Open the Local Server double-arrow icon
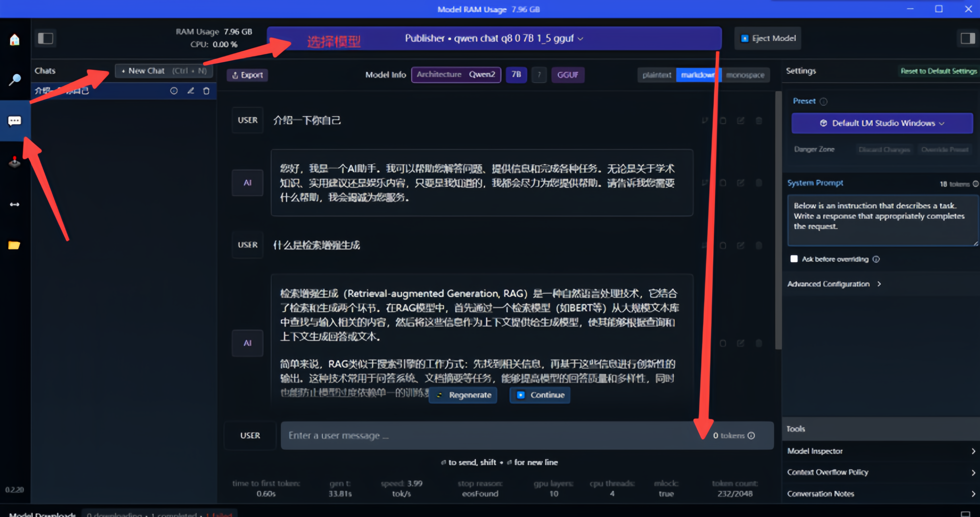Image resolution: width=980 pixels, height=517 pixels. [15, 204]
